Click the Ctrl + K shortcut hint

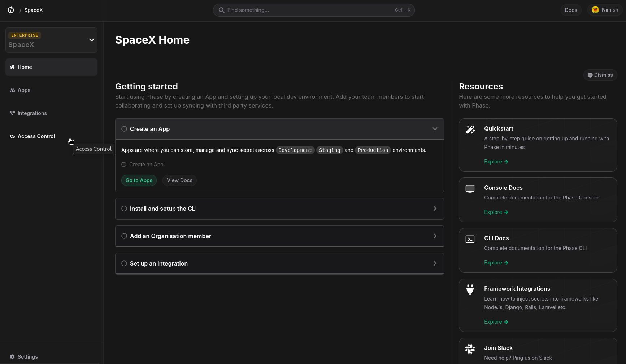click(403, 10)
